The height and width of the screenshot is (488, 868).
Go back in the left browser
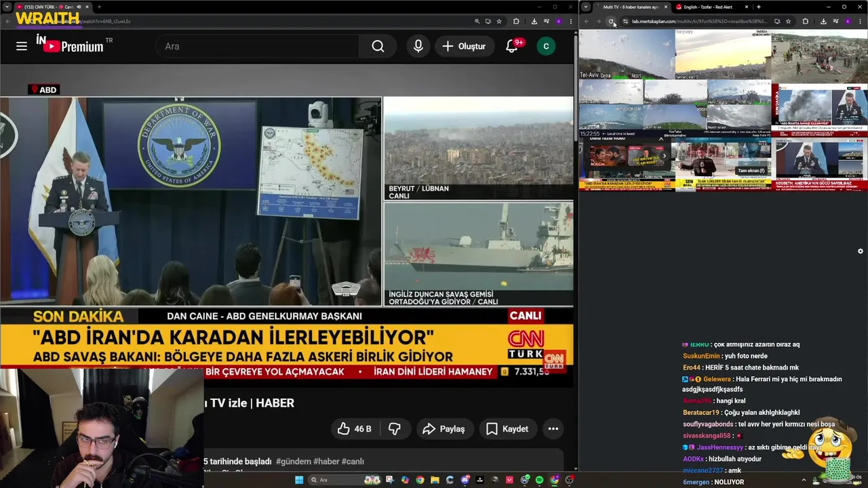click(7, 21)
